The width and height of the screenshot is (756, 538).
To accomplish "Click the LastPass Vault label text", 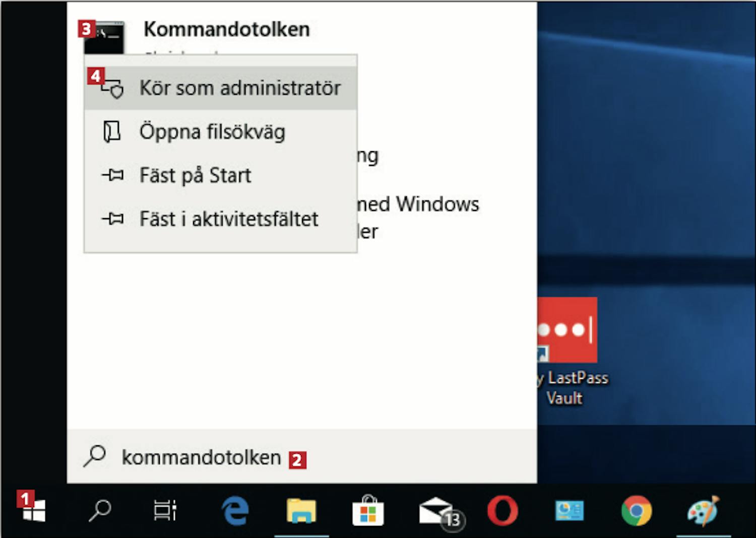I will coord(572,388).
